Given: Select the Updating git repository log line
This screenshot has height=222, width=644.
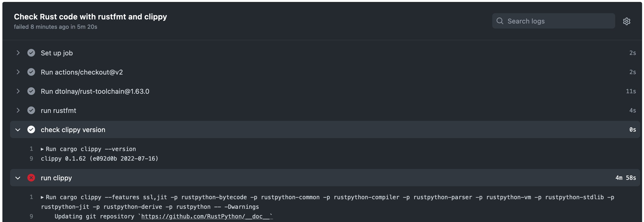Looking at the screenshot, I should 164,216.
